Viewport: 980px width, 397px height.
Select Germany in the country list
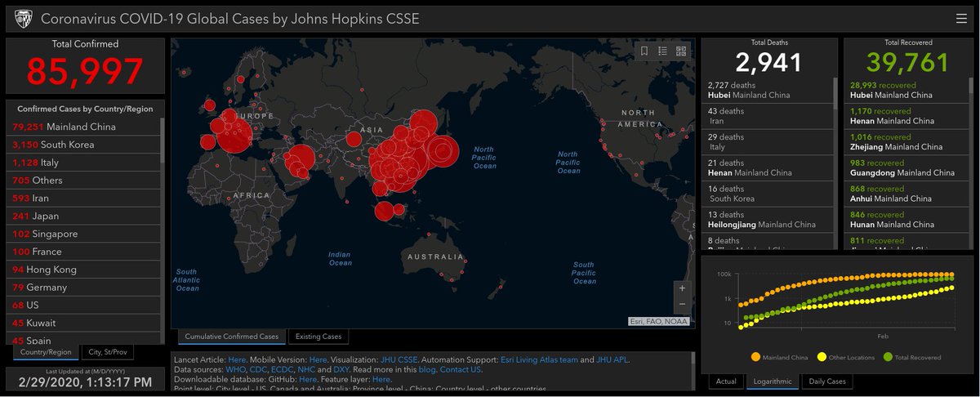pyautogui.click(x=84, y=288)
